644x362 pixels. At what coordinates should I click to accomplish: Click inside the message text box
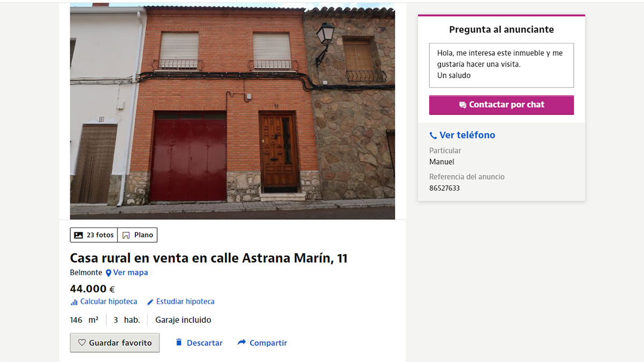coord(501,65)
